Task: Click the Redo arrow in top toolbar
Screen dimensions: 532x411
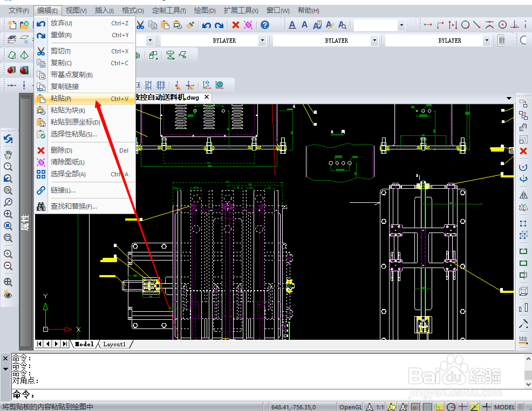Action: point(219,25)
